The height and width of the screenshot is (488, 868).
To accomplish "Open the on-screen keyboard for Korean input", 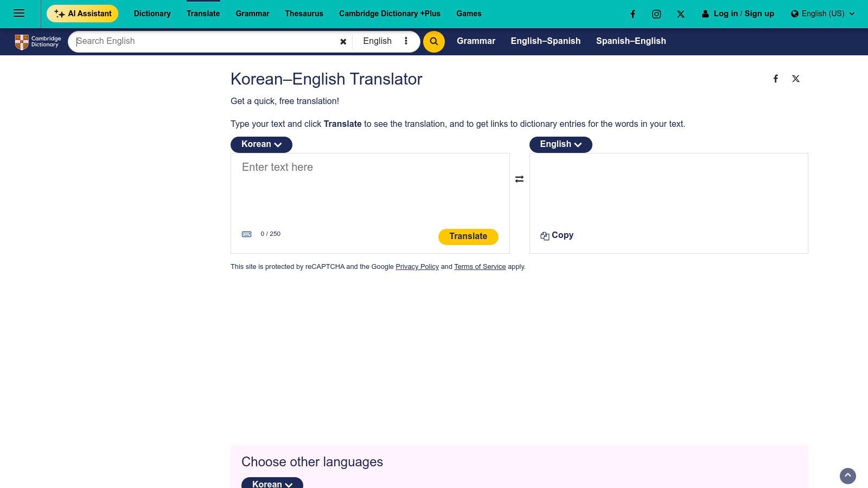I will pos(247,234).
